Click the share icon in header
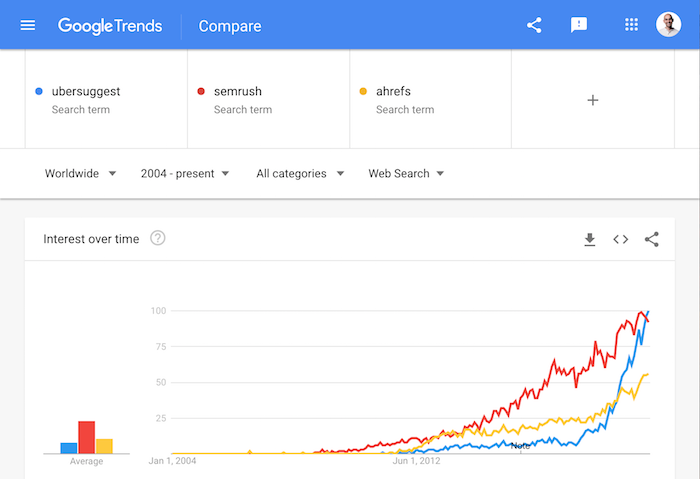The image size is (700, 479). [534, 25]
